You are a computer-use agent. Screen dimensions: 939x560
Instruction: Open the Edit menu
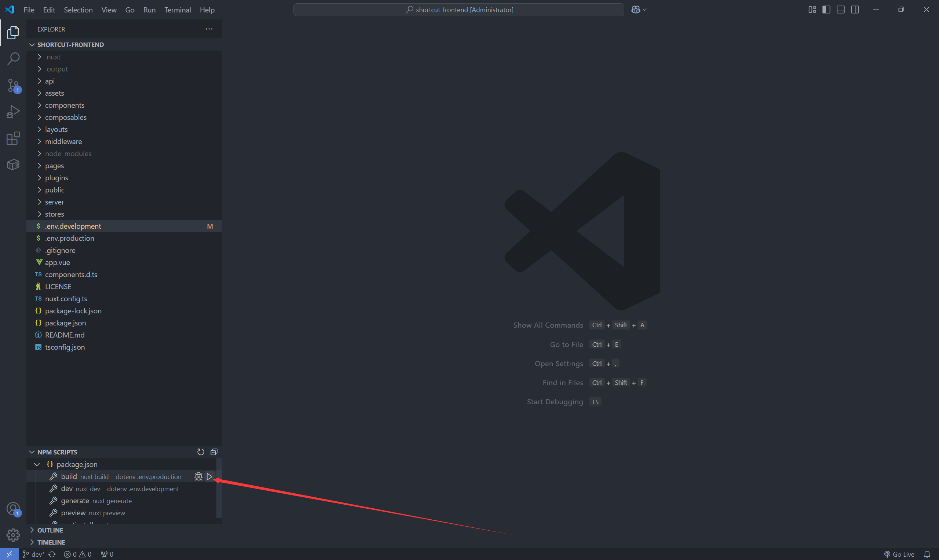[49, 10]
